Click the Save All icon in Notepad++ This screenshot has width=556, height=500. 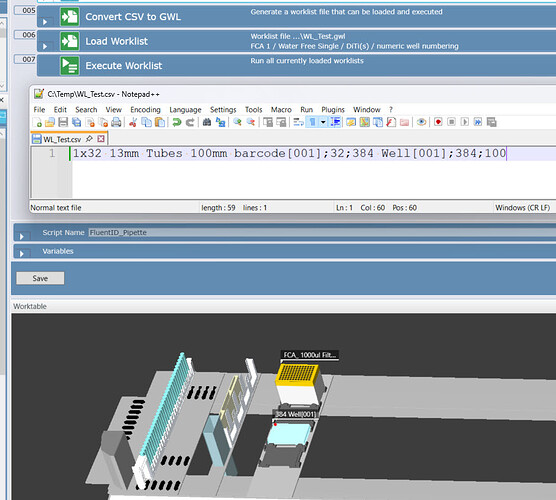77,122
